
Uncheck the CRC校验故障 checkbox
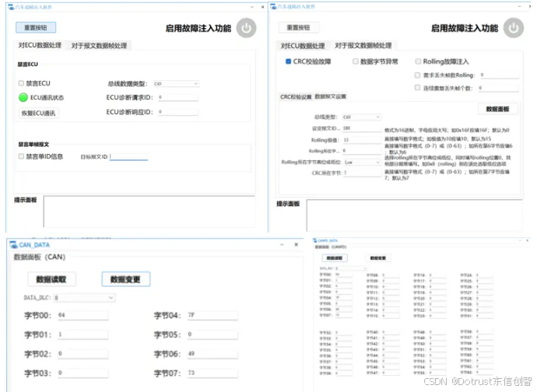tap(289, 61)
